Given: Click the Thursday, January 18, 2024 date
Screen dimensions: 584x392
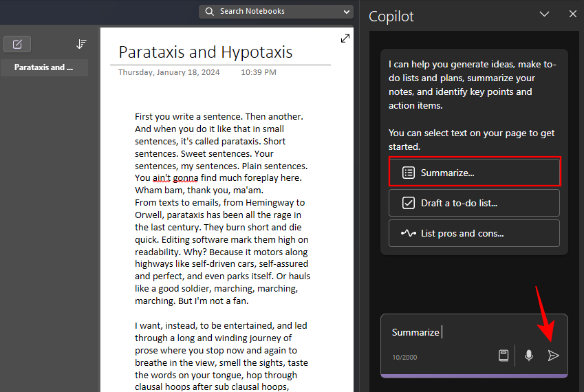Looking at the screenshot, I should [x=169, y=72].
